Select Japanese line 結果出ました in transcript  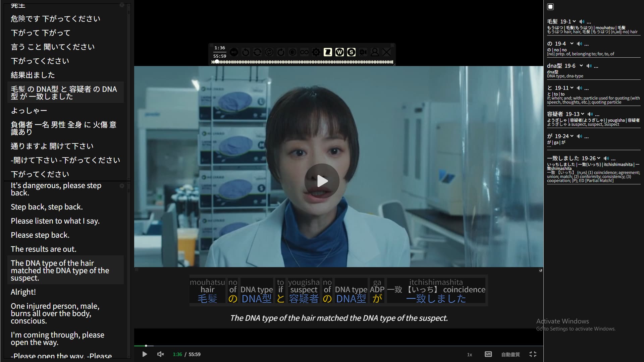tap(33, 75)
